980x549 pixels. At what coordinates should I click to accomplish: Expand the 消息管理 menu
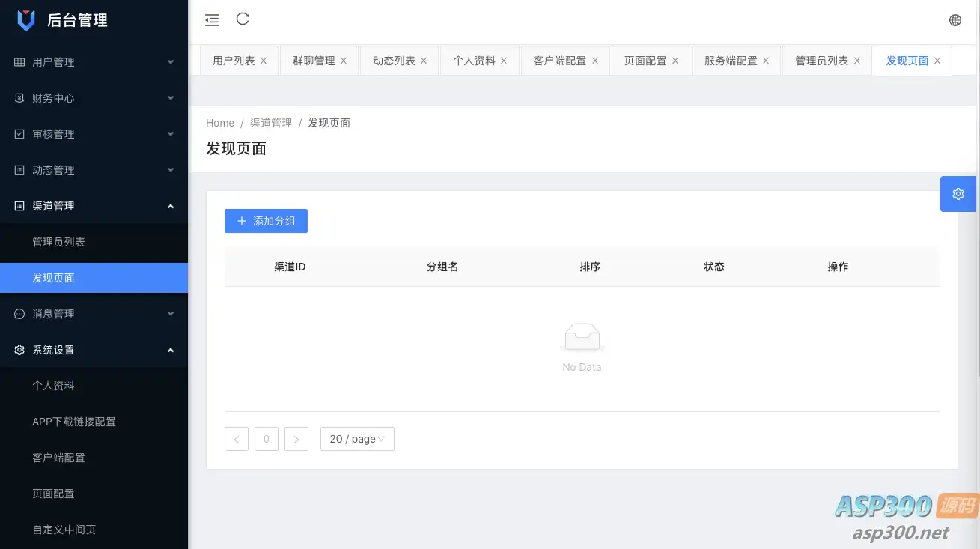point(171,314)
